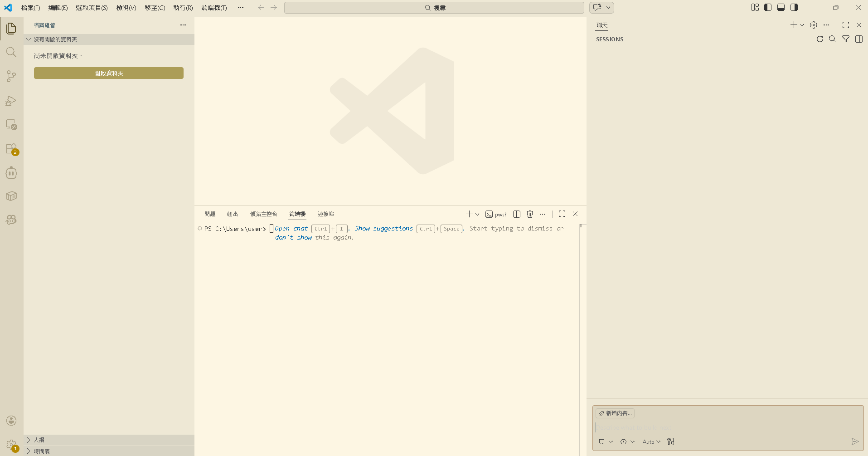Open the Extensions view with badge 2

(11, 148)
